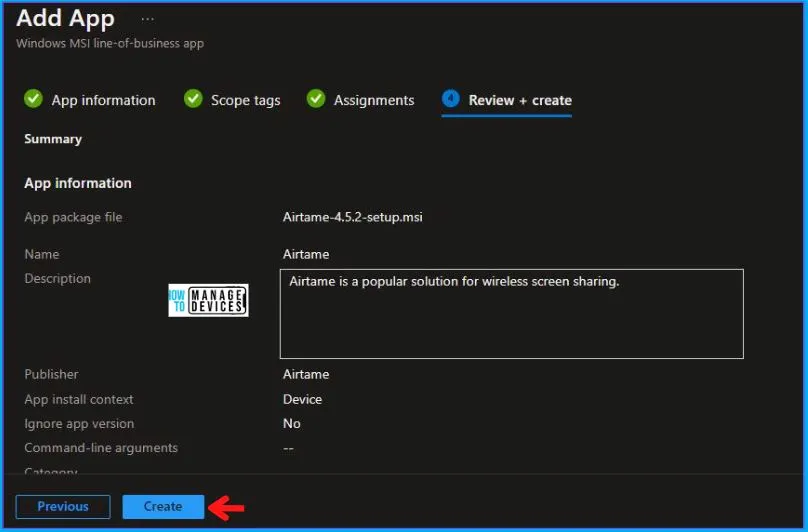Click the blue step 4 circle icon
Image resolution: width=808 pixels, height=532 pixels.
coord(451,99)
